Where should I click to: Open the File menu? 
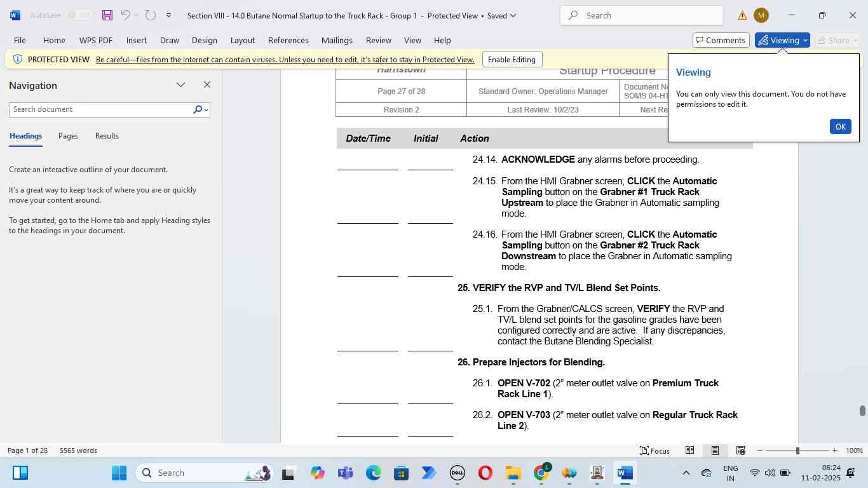pos(20,40)
